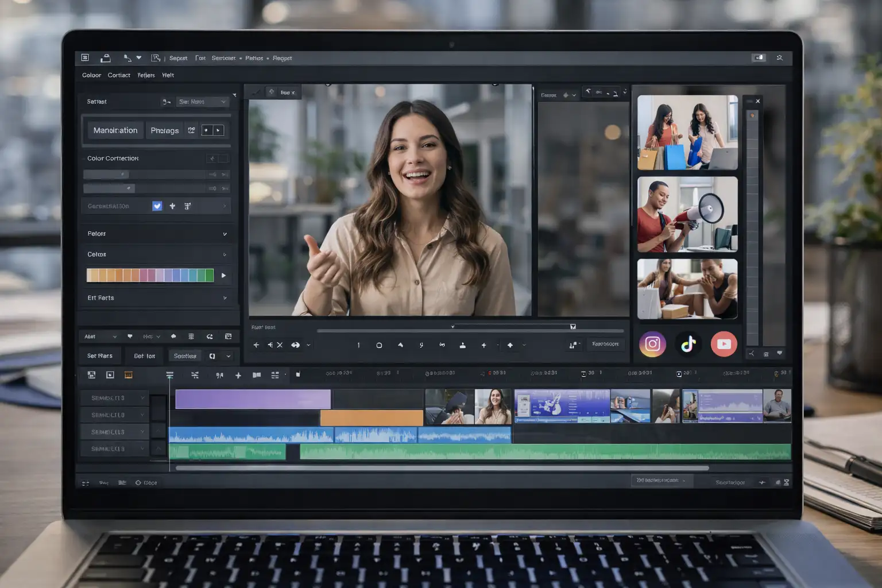
Task: Click the YouTube icon in the social row
Action: (724, 344)
